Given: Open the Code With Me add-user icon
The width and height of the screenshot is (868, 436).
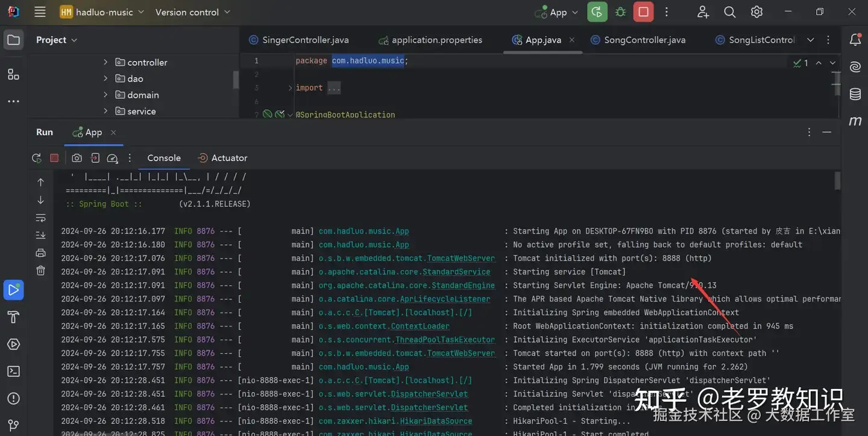Looking at the screenshot, I should (703, 12).
